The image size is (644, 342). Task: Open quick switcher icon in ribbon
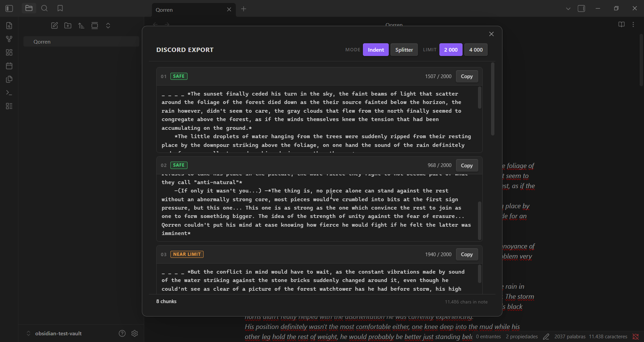(9, 26)
